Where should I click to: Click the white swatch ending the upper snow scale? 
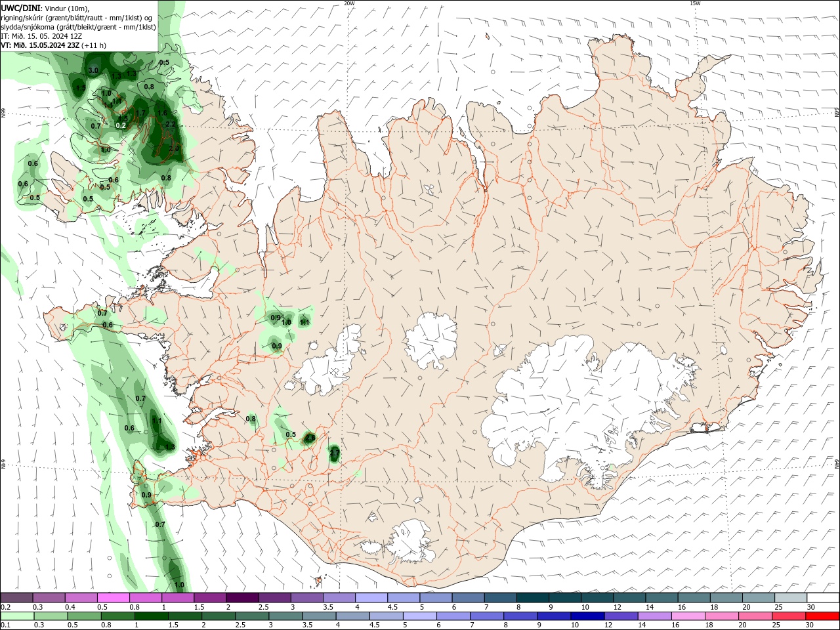[822, 598]
